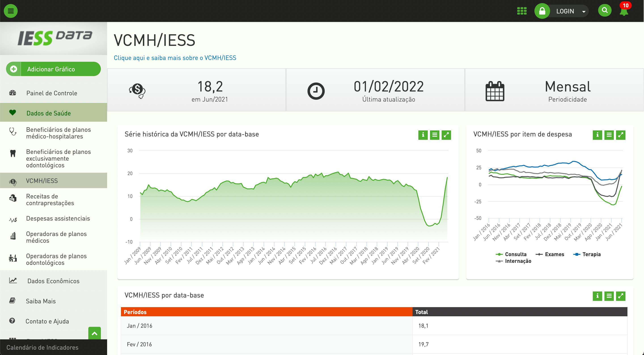This screenshot has width=644, height=355.
Task: Click the IESS Data logo
Action: [55, 38]
